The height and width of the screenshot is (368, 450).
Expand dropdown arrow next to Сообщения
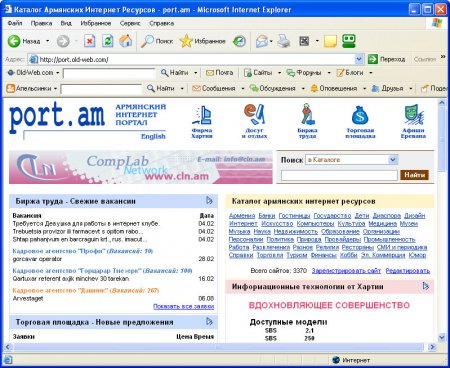click(243, 88)
